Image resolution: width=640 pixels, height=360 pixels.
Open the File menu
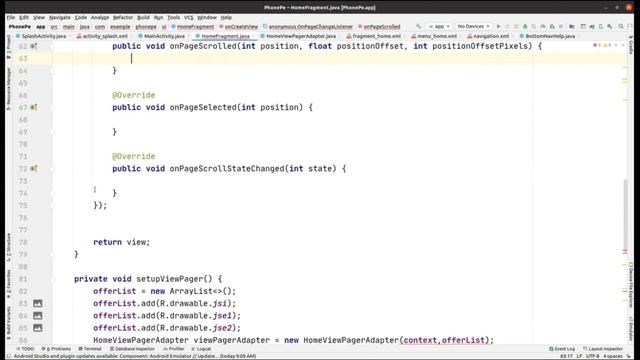(11, 18)
